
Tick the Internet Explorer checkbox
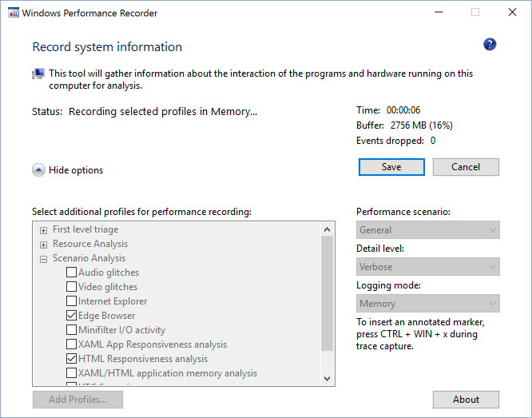[x=71, y=301]
